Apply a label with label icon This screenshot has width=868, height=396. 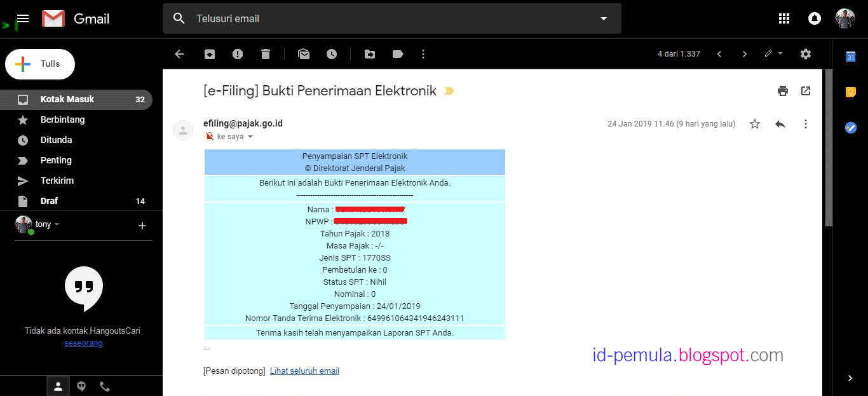click(398, 54)
